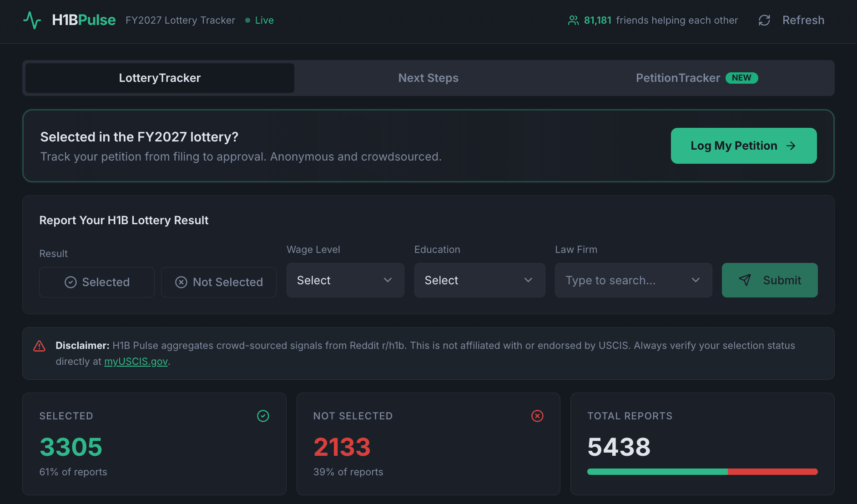Click the H1BPulse pulse logo icon
Viewport: 857px width, 504px height.
pos(32,20)
